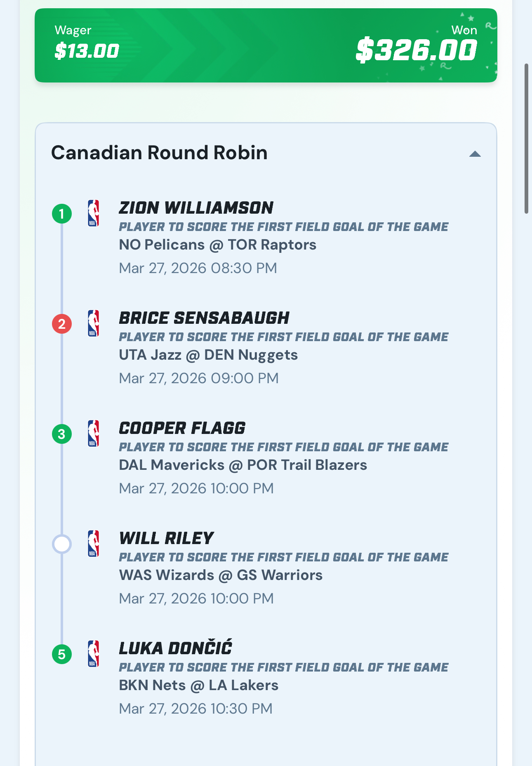This screenshot has width=532, height=766.
Task: Click the Canadian Round Robin heading
Action: click(x=159, y=153)
